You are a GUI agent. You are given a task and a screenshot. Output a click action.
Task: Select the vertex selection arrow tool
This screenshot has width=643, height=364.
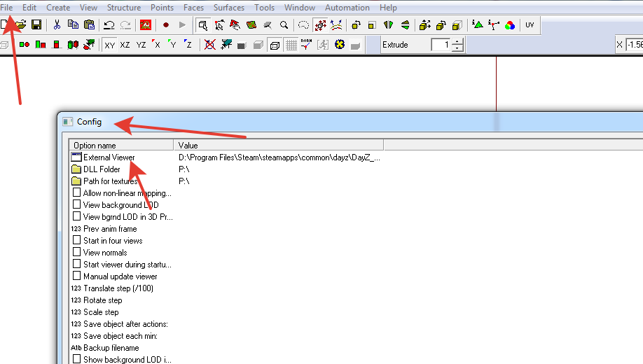click(219, 25)
